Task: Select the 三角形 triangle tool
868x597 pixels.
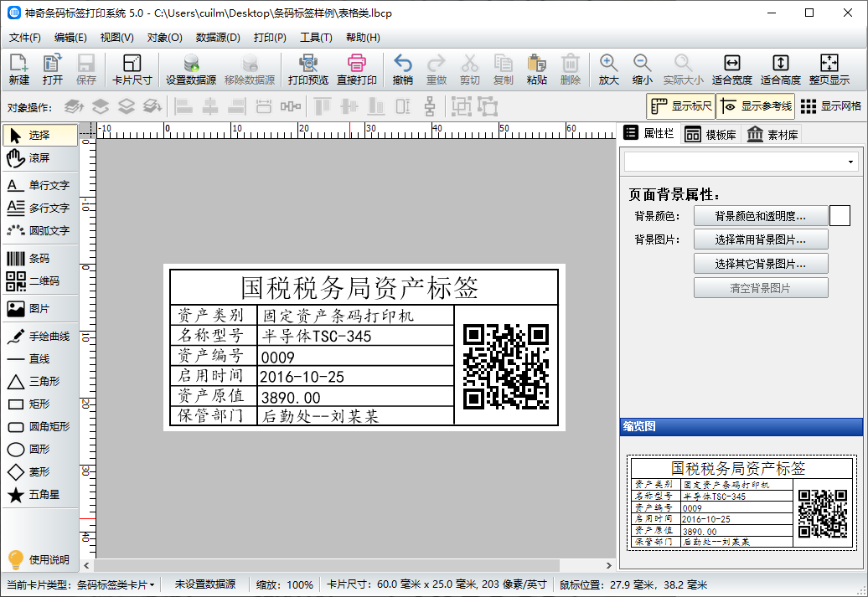Action: [x=40, y=382]
